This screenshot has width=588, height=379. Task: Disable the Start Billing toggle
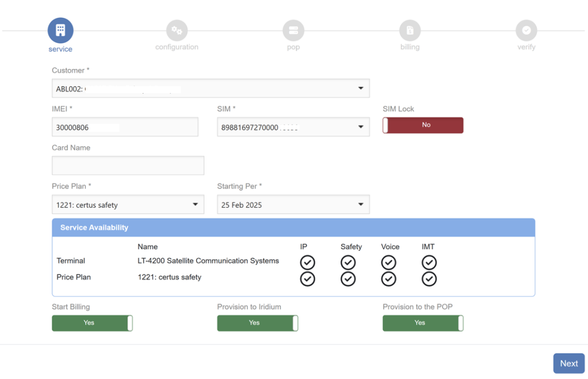92,323
